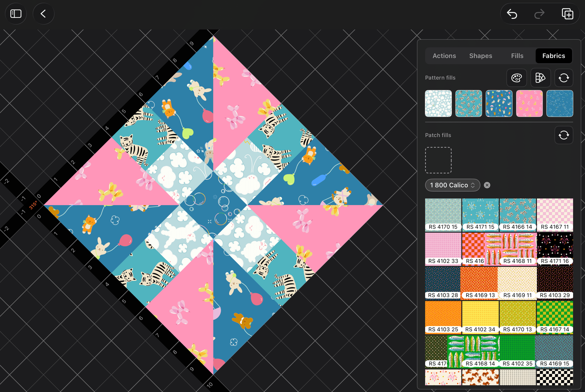Switch to the Fills tab
Viewport: 585px width, 392px height.
(x=517, y=56)
